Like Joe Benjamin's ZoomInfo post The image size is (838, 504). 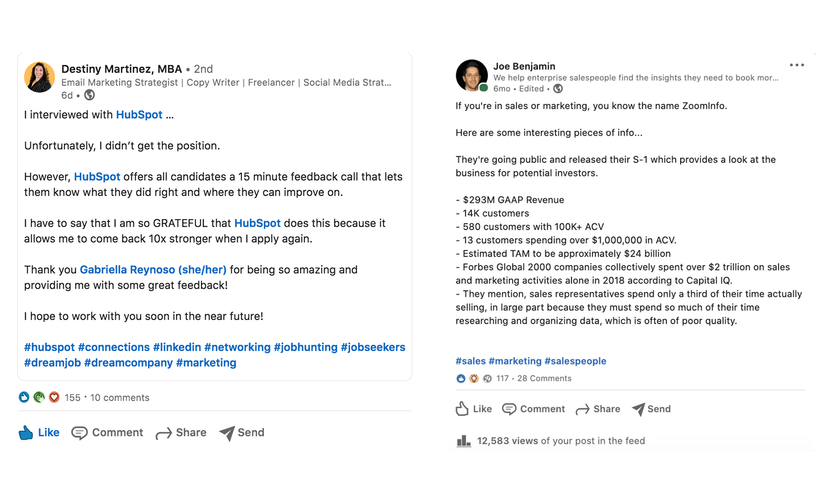point(474,409)
